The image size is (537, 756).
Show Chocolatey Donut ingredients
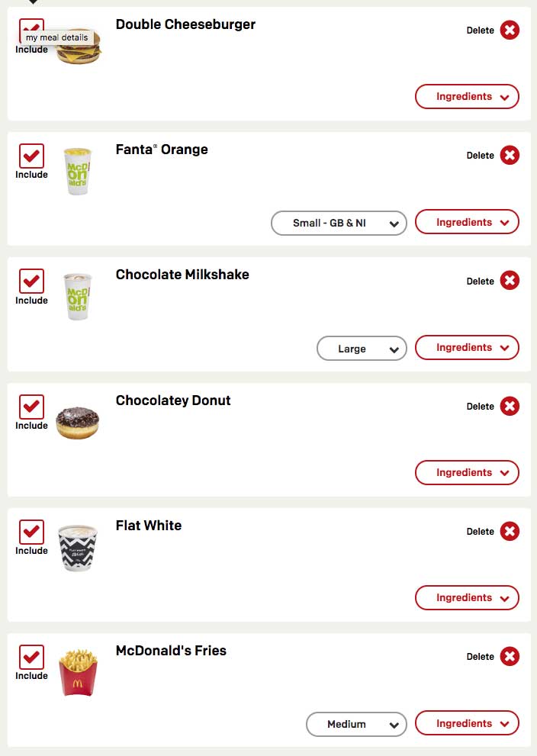(x=467, y=473)
